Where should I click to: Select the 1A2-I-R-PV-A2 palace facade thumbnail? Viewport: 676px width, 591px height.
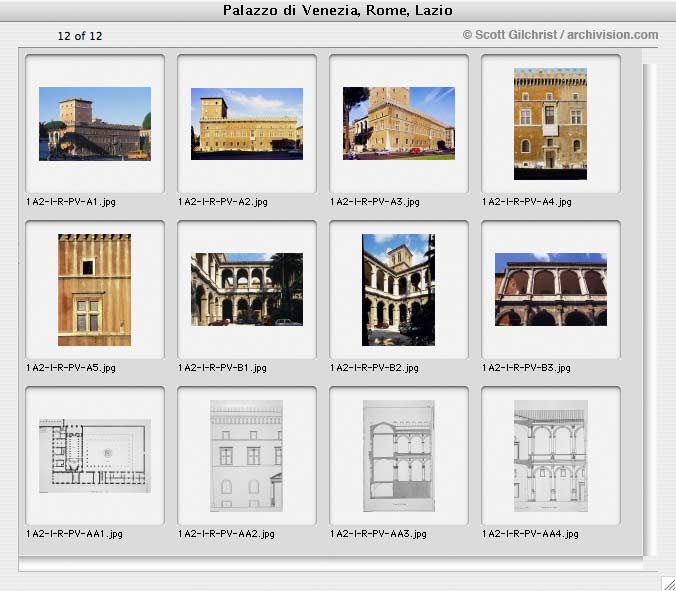247,124
